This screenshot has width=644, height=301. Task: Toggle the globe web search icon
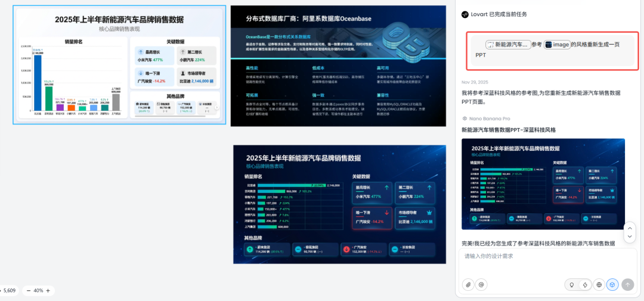tap(599, 284)
